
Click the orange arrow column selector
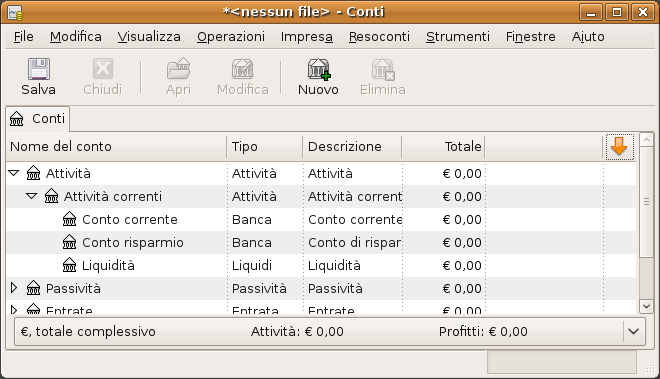[x=619, y=147]
